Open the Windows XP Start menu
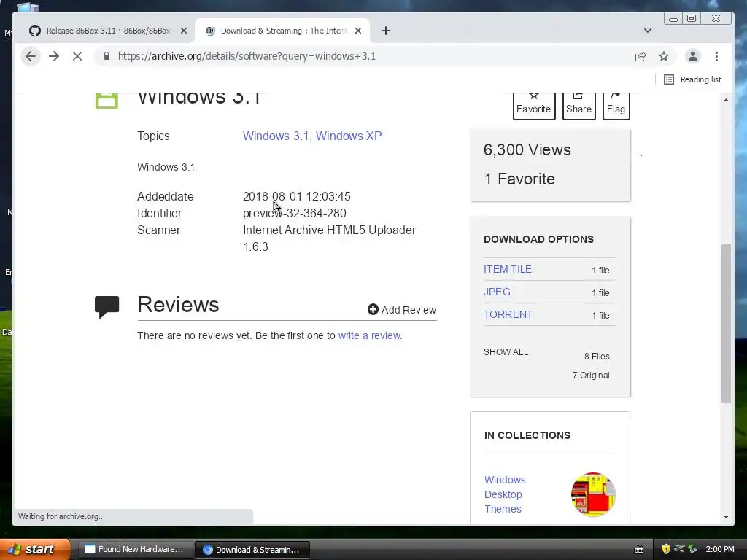This screenshot has height=560, width=747. [x=34, y=549]
